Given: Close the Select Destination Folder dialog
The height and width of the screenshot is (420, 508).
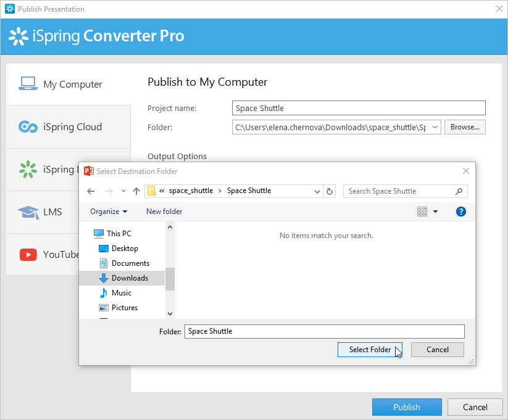Looking at the screenshot, I should [466, 171].
